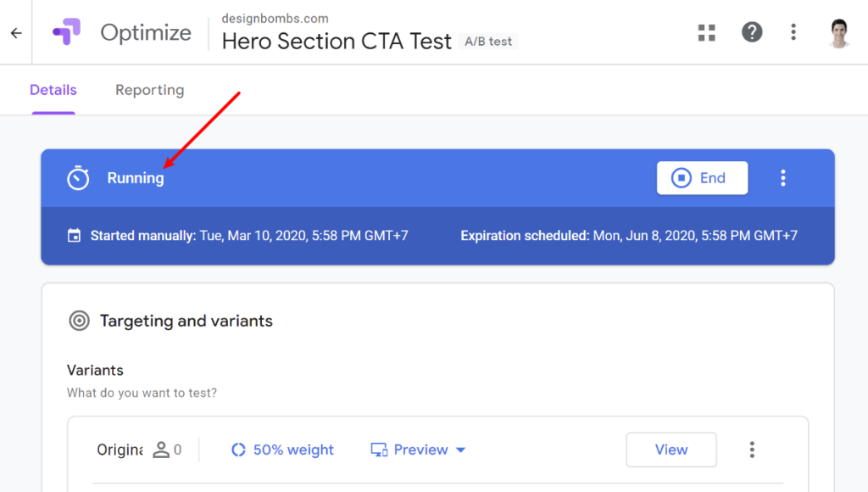This screenshot has width=868, height=492.
Task: Open the help question mark icon
Action: (752, 32)
